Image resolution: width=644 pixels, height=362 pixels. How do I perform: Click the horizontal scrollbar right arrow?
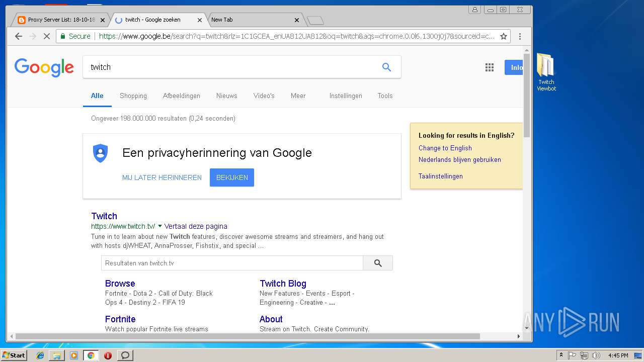519,336
